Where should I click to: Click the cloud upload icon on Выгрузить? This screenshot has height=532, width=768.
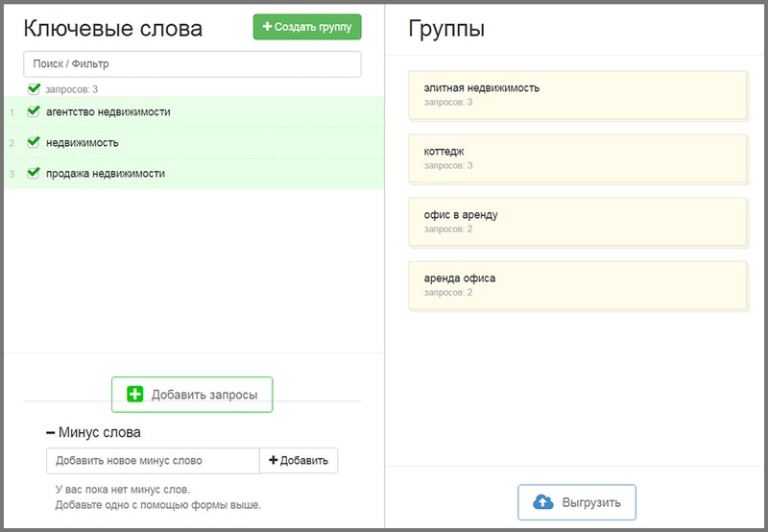pos(543,502)
